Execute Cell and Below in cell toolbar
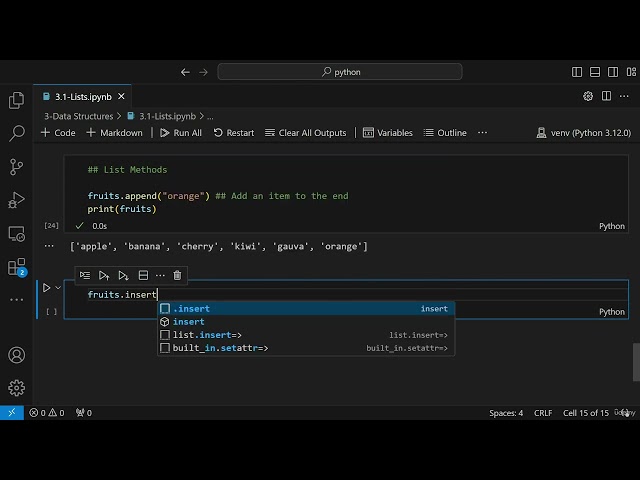The height and width of the screenshot is (480, 640). click(123, 276)
